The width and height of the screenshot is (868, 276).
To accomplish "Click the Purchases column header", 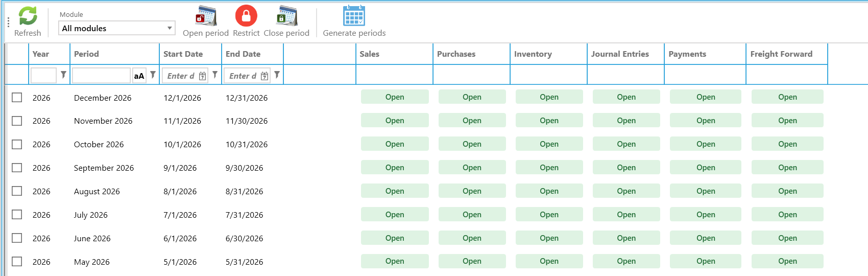I will tap(471, 54).
